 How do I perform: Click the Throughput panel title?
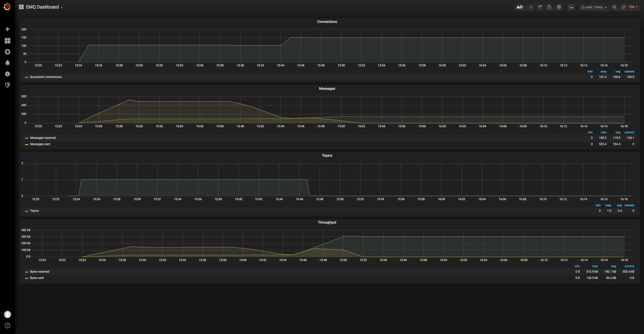[x=327, y=222]
